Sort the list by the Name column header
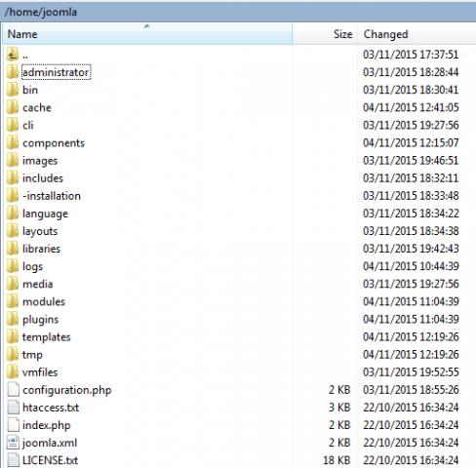 pyautogui.click(x=147, y=34)
